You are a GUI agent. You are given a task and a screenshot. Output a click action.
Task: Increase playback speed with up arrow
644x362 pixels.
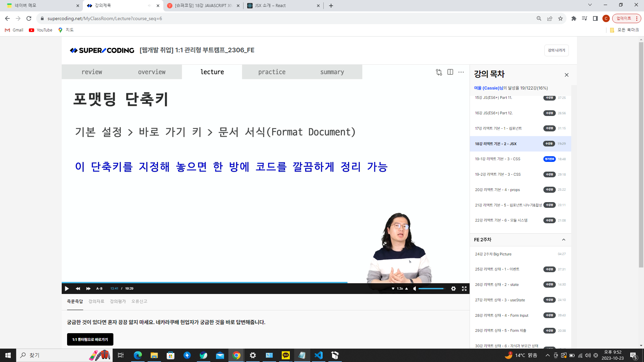click(407, 289)
